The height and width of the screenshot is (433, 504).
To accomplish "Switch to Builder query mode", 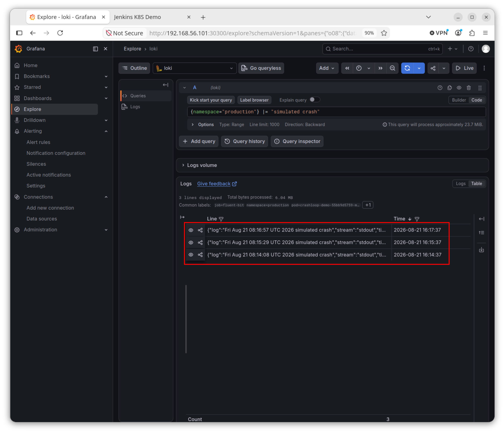I will pyautogui.click(x=459, y=100).
